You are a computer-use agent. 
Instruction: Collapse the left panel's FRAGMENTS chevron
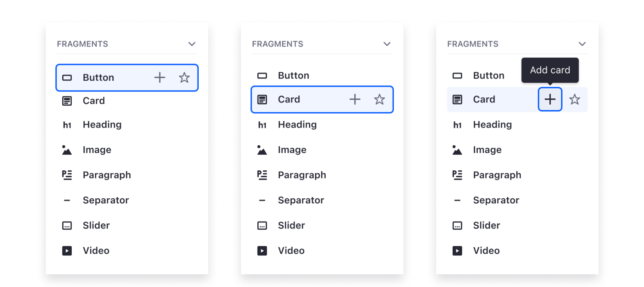tap(192, 44)
